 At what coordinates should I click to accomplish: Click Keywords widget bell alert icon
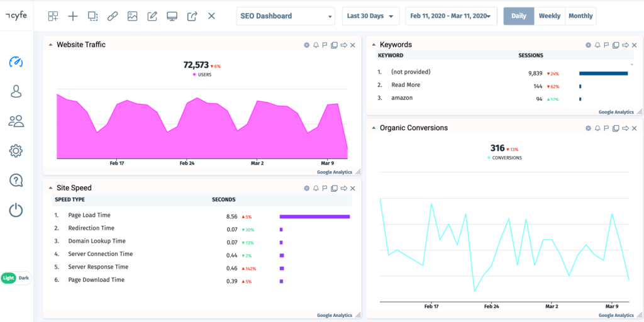click(x=597, y=45)
